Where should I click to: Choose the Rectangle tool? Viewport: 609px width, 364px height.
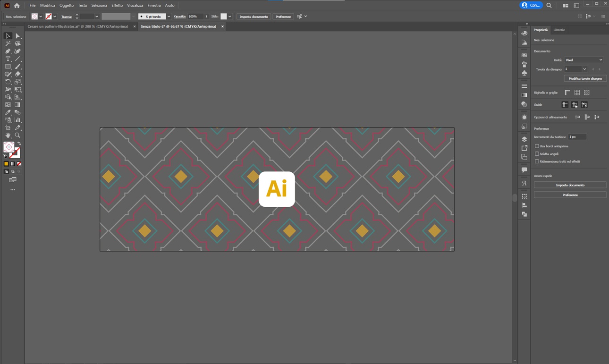tap(8, 66)
